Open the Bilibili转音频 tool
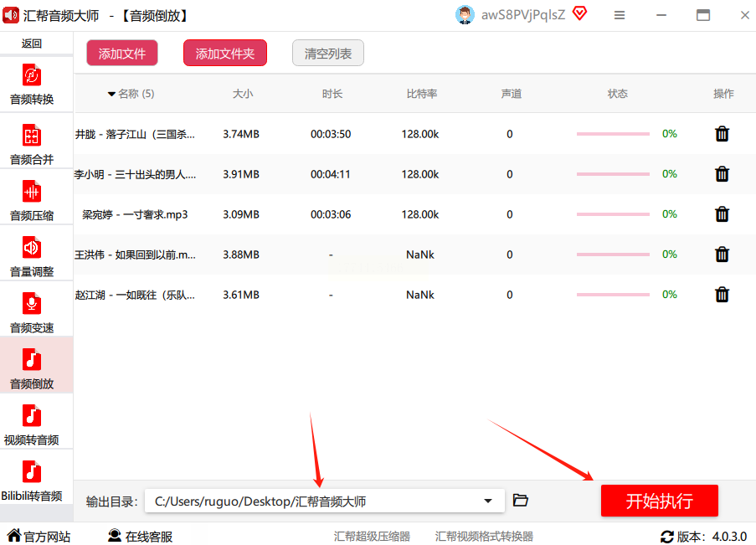Image resolution: width=756 pixels, height=545 pixels. click(x=32, y=481)
